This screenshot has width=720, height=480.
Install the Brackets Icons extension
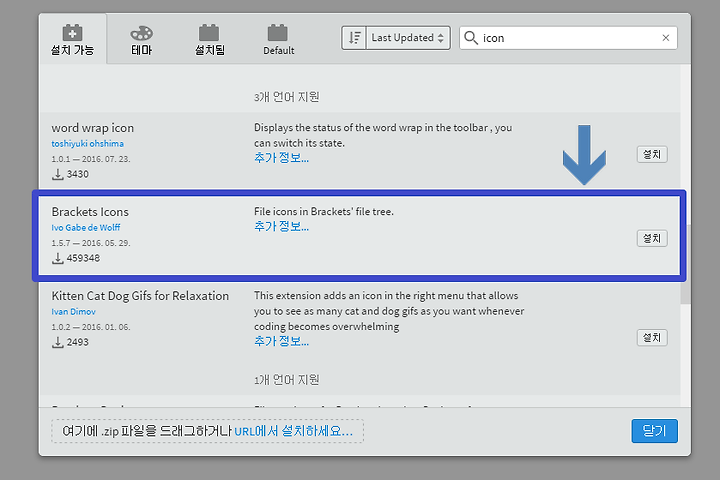pos(652,238)
